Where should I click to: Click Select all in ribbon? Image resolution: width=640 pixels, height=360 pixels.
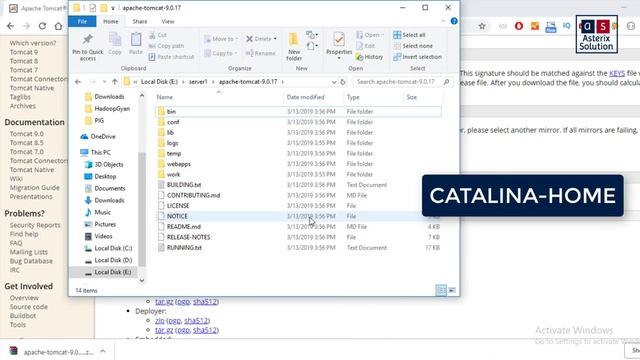tap(409, 35)
